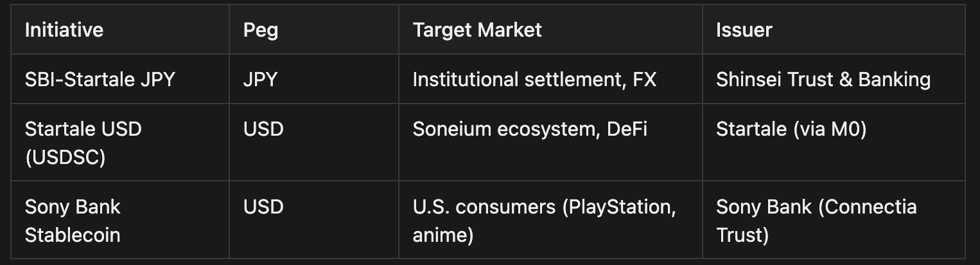Viewport: 980px width, 265px height.
Task: Select the Target Market column header
Action: pyautogui.click(x=477, y=30)
